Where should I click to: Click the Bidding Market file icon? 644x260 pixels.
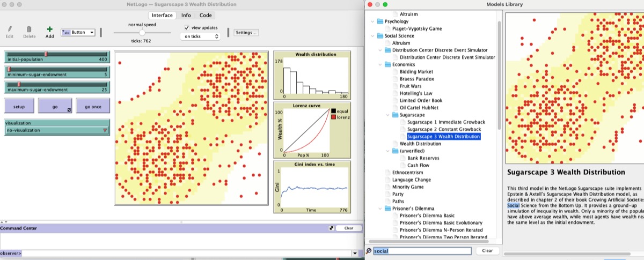tap(396, 71)
